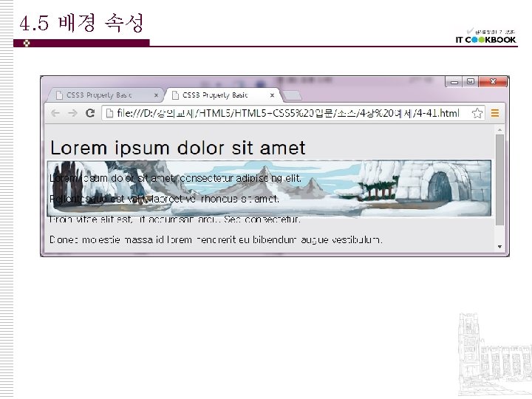Screen dimensions: 532x399
Task: Click the snowy landscape background image
Action: pos(269,188)
